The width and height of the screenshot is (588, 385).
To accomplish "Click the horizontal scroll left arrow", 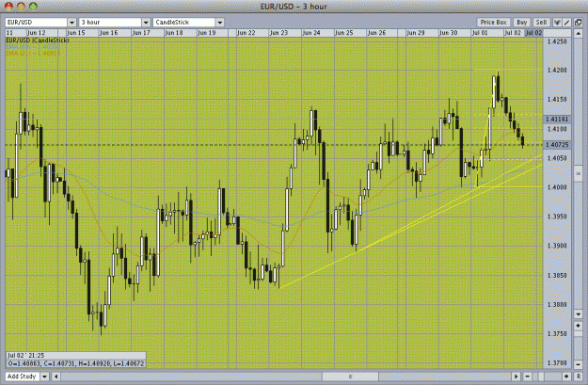I will [56, 376].
